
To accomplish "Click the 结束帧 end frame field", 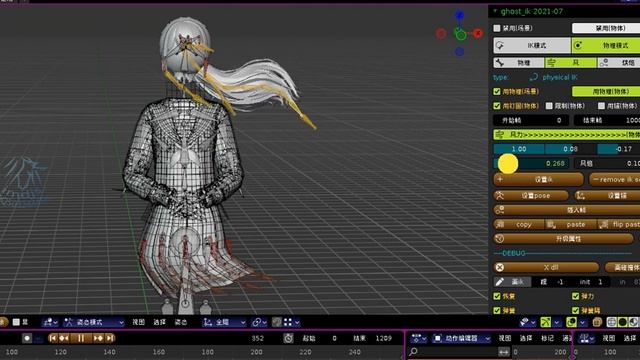I will tap(607, 120).
